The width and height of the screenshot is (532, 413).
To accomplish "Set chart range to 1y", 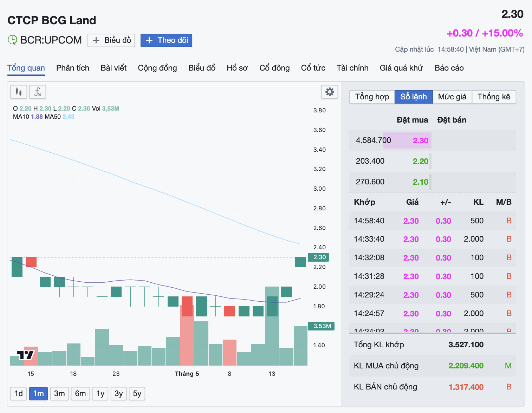I will pos(100,394).
